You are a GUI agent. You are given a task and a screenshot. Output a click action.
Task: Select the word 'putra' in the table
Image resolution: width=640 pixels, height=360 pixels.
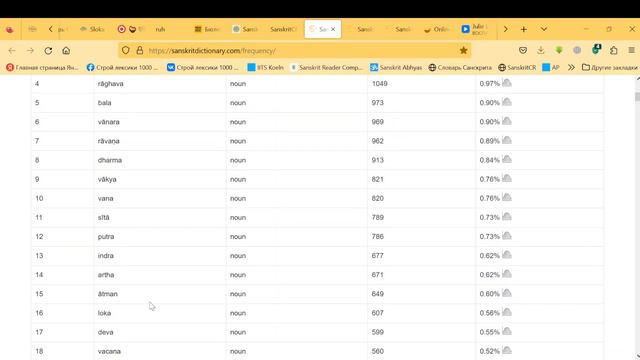pyautogui.click(x=106, y=236)
